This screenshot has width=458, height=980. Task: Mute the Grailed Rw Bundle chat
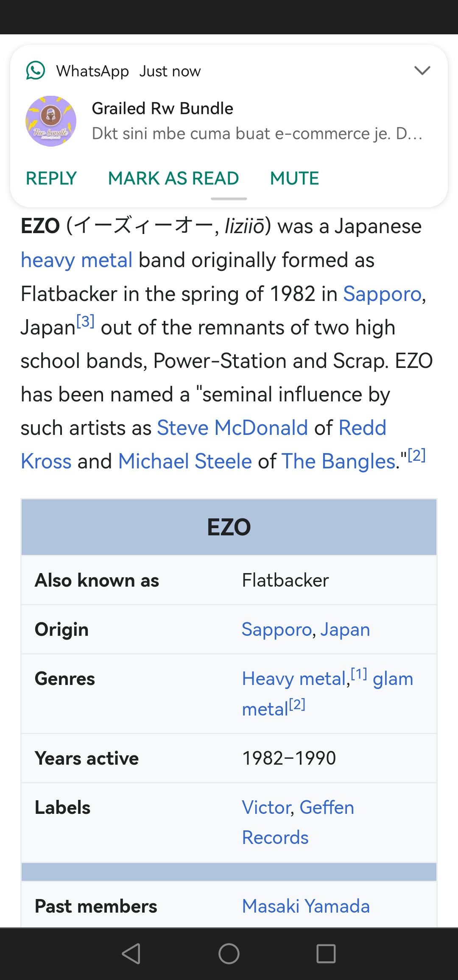(x=294, y=178)
